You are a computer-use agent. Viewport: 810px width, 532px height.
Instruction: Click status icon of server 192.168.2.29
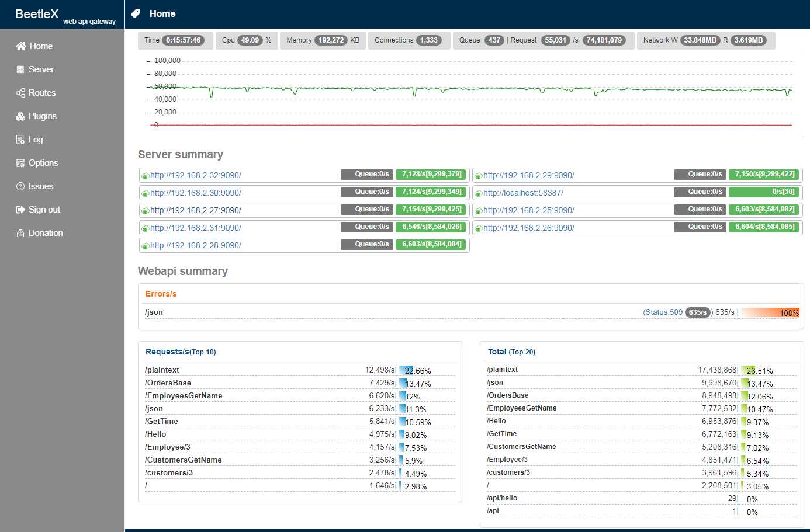(x=478, y=176)
